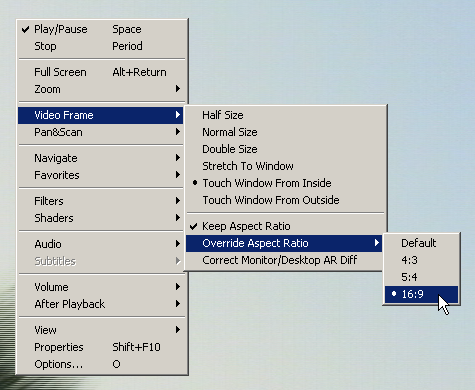Set video frame to Half Size
The image size is (475, 390).
[x=285, y=115]
